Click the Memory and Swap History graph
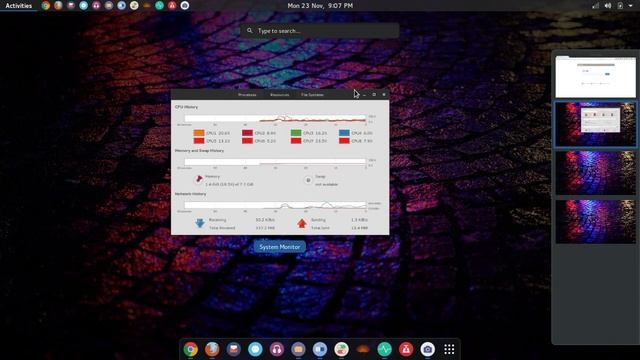The image size is (640, 360). pos(276,162)
